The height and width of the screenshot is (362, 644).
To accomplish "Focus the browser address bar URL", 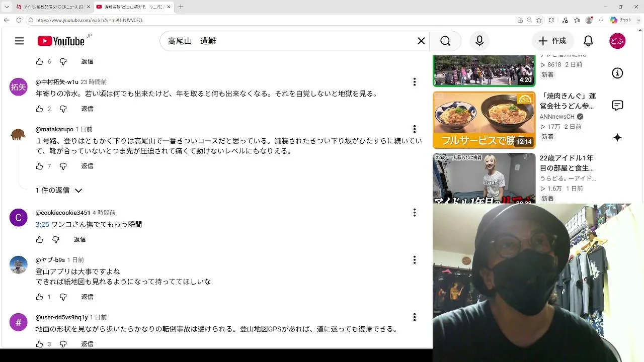I will 90,20.
